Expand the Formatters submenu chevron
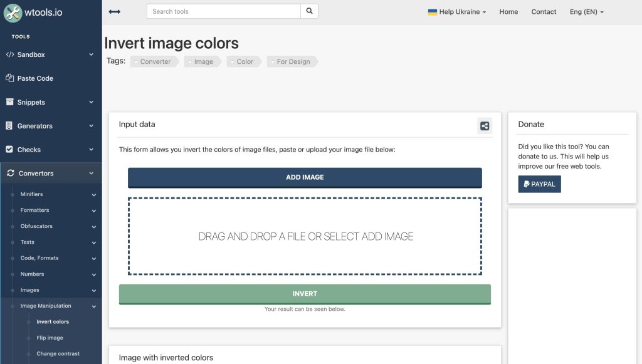 point(94,211)
